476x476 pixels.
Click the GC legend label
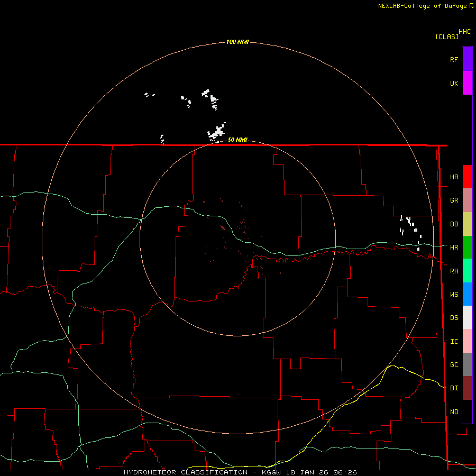coord(454,365)
